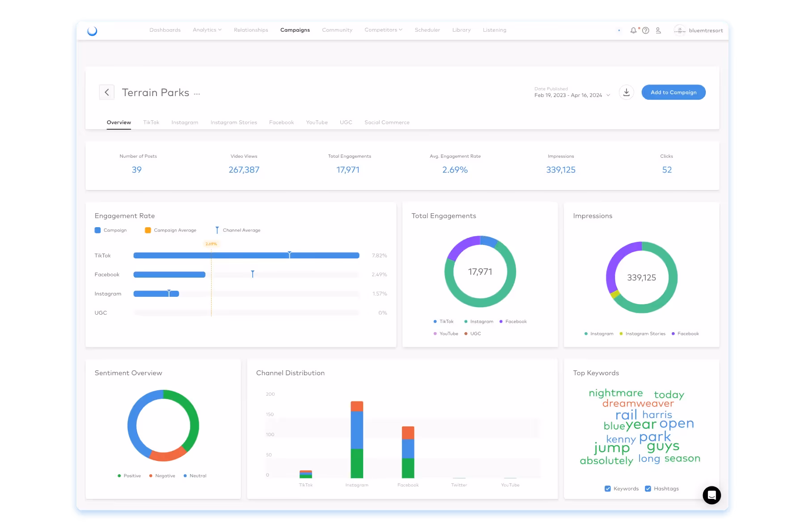Open the Competitors dropdown menu
The width and height of the screenshot is (805, 532).
(x=383, y=30)
